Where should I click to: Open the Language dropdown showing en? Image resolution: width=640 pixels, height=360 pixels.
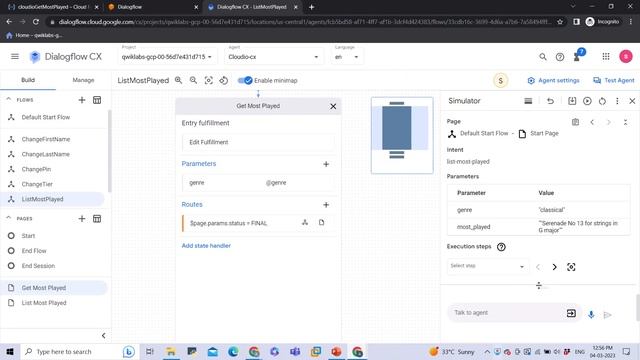pos(346,57)
